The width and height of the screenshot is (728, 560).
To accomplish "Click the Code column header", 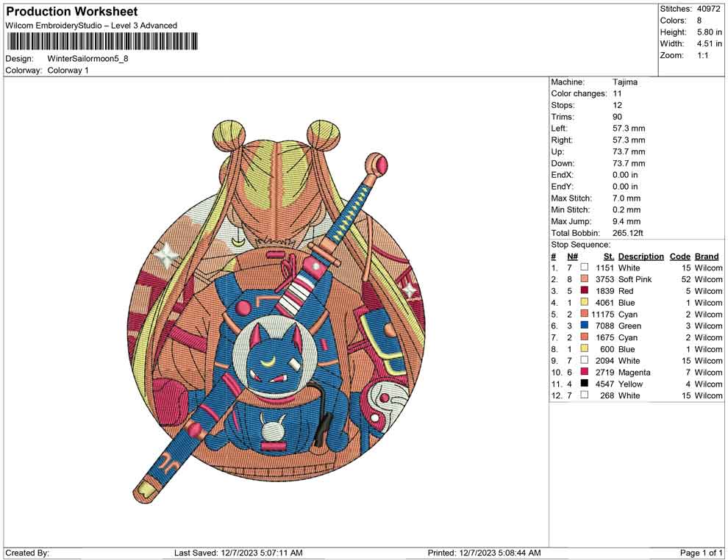I will click(x=679, y=256).
